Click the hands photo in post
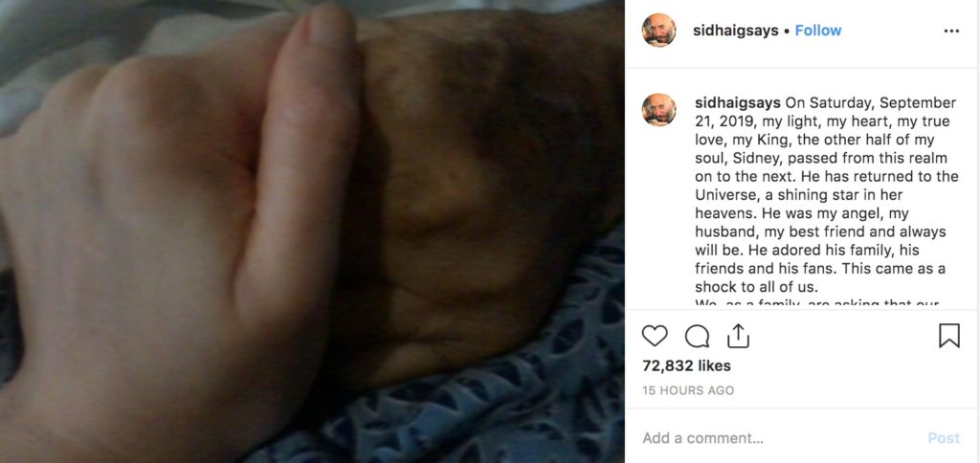Viewport: 980px width, 463px height. (x=312, y=231)
